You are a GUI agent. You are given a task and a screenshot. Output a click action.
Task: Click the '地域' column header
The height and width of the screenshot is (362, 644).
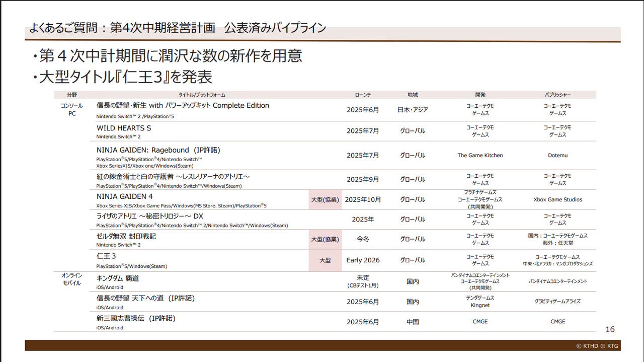coord(413,95)
